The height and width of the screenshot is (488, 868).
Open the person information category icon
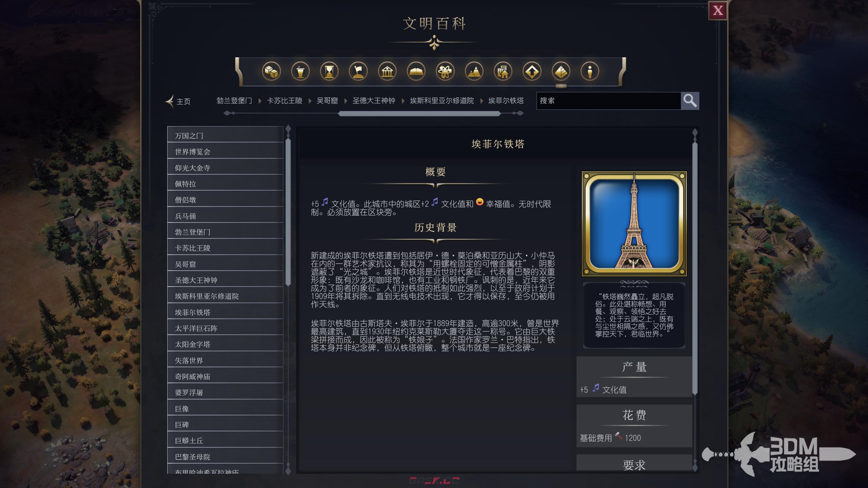[590, 72]
